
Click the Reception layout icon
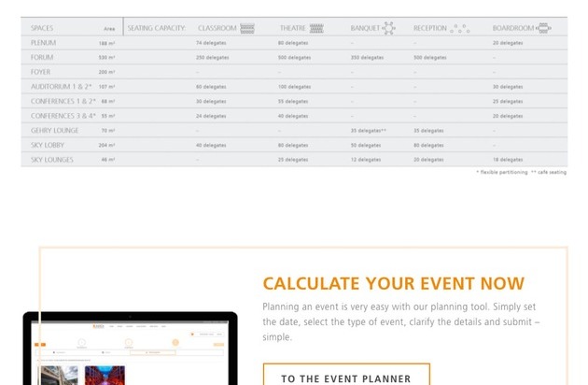tap(459, 29)
